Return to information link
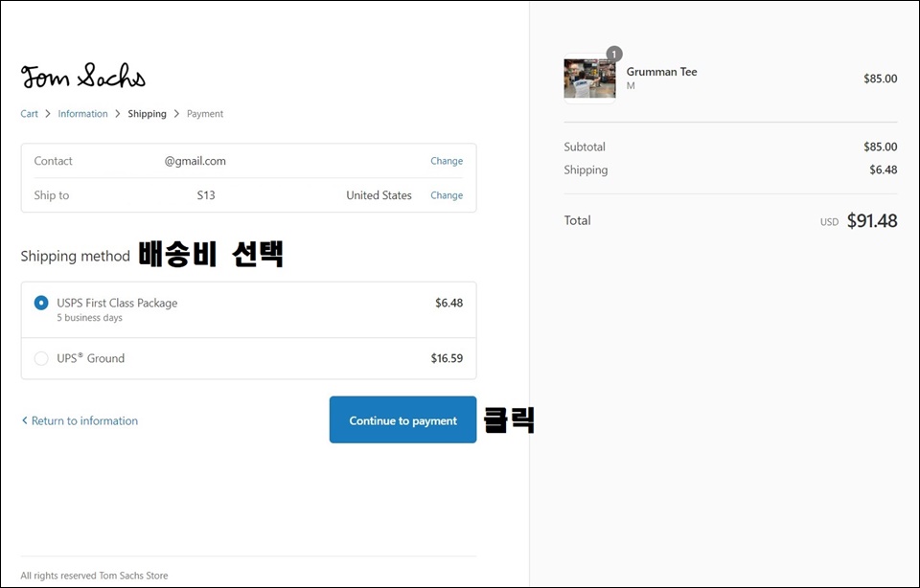 coord(80,420)
